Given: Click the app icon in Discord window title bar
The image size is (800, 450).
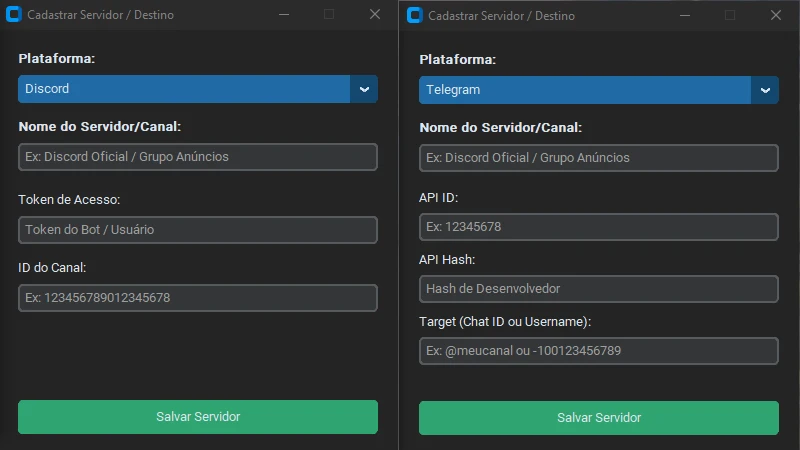Looking at the screenshot, I should (x=14, y=14).
